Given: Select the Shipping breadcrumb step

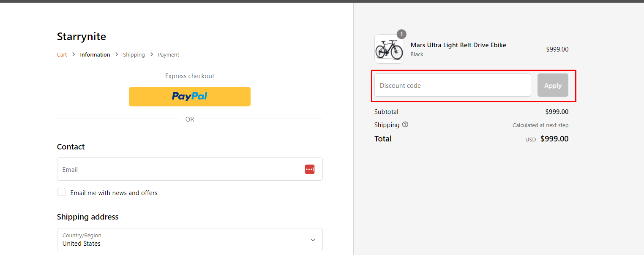Looking at the screenshot, I should coord(134,55).
